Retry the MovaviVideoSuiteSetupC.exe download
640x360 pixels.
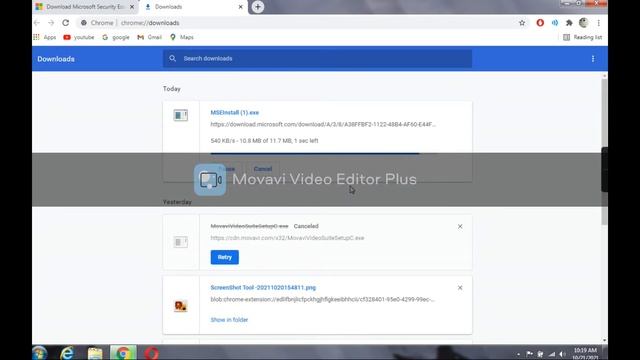point(224,257)
